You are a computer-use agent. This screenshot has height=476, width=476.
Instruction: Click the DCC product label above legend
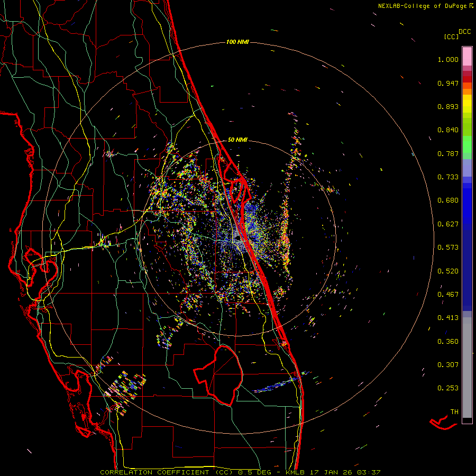tap(465, 32)
